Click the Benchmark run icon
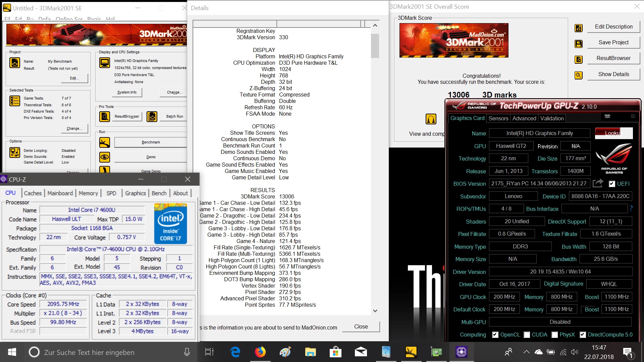 click(105, 142)
